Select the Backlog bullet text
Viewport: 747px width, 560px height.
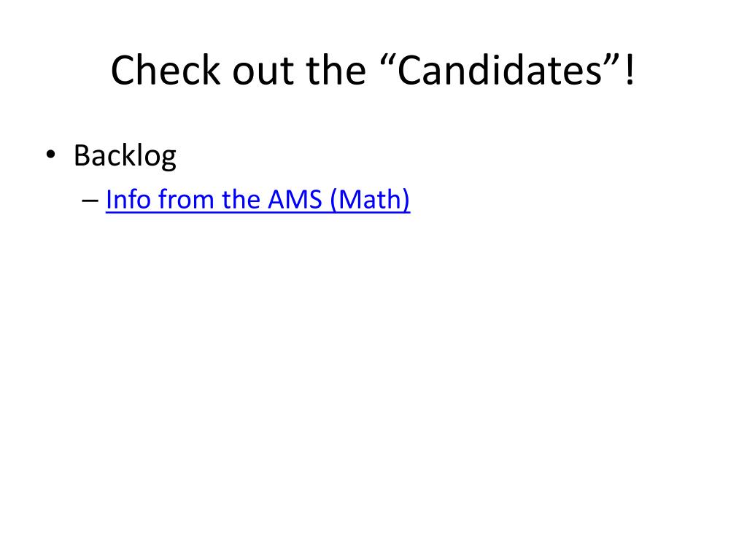click(x=125, y=156)
